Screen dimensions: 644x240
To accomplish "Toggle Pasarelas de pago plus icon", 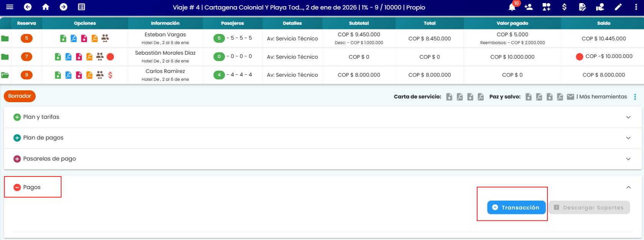I will pos(17,159).
